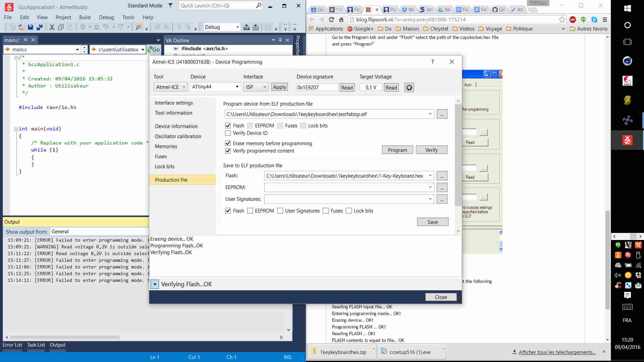Click the Program button
Screen dimensions: 644x362
397,150
